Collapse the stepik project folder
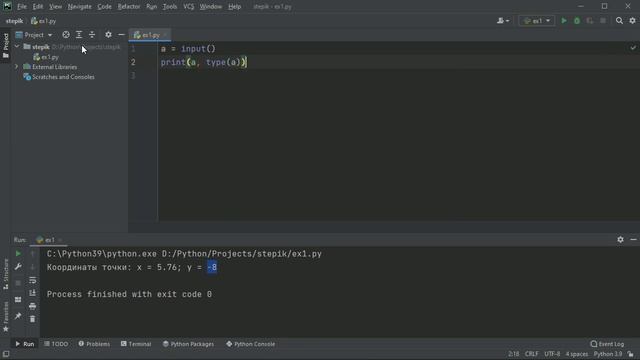The height and width of the screenshot is (360, 640). click(x=17, y=47)
